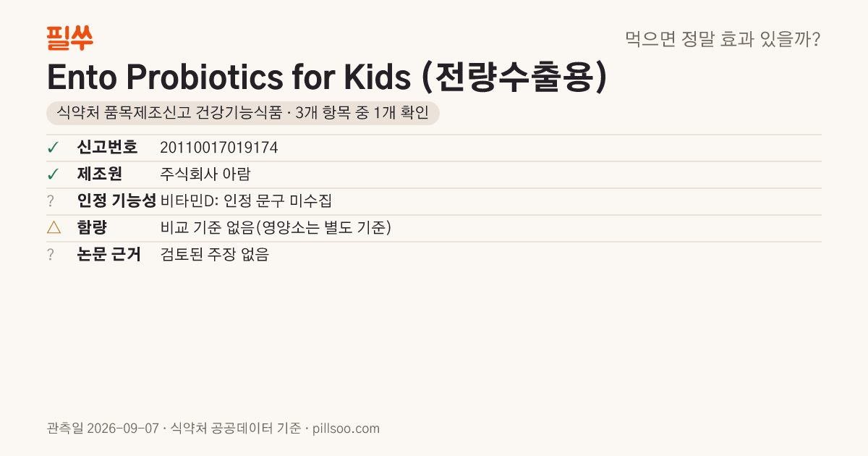
Task: Click the 함량 row label
Action: pyautogui.click(x=92, y=228)
